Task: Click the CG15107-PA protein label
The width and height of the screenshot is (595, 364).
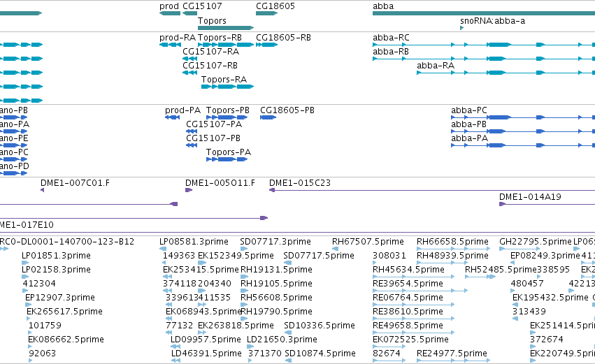Action: pyautogui.click(x=214, y=124)
